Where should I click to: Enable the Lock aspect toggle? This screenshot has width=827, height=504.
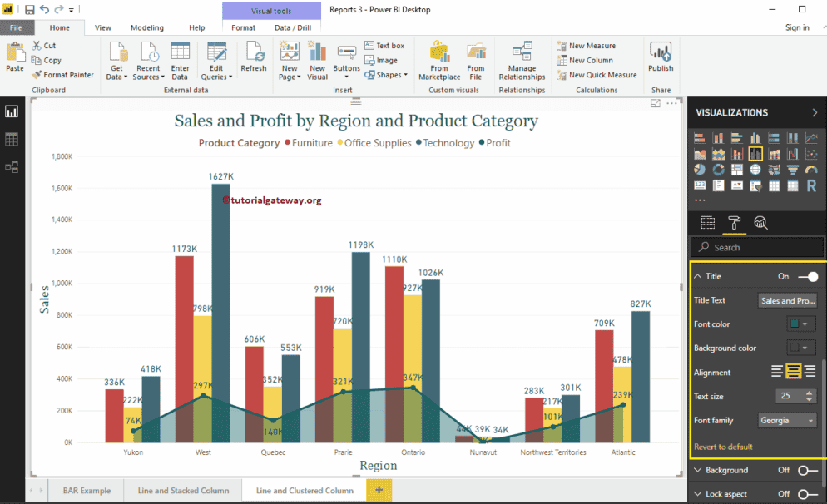pyautogui.click(x=808, y=494)
